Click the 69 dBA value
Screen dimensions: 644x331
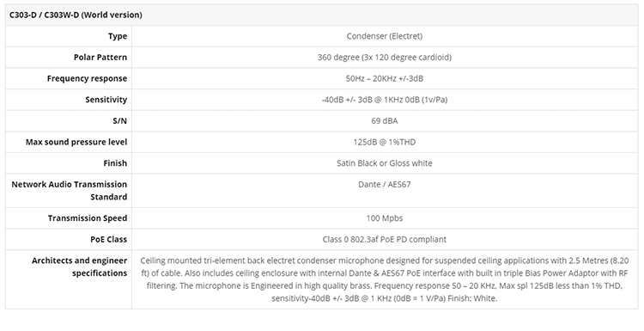[x=385, y=121]
